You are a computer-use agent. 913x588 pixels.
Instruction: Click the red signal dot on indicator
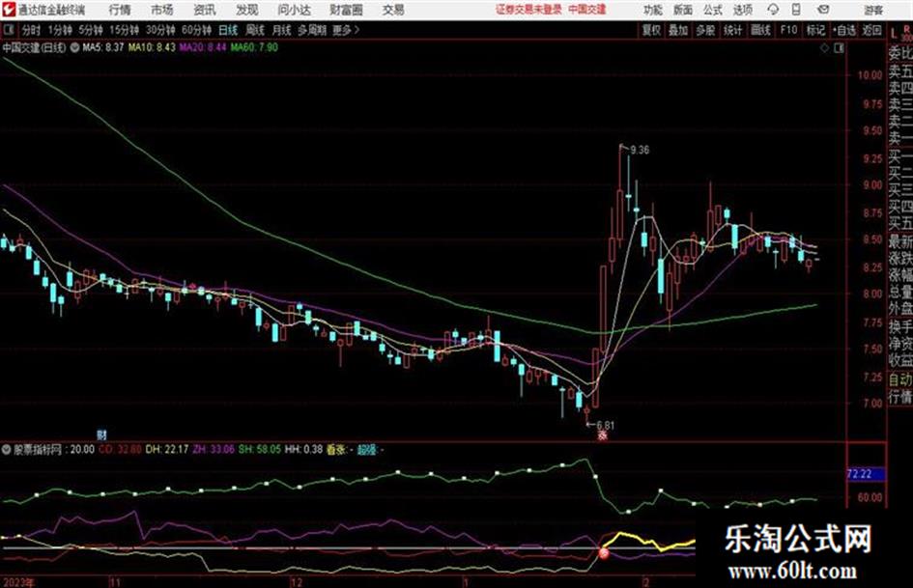[605, 553]
